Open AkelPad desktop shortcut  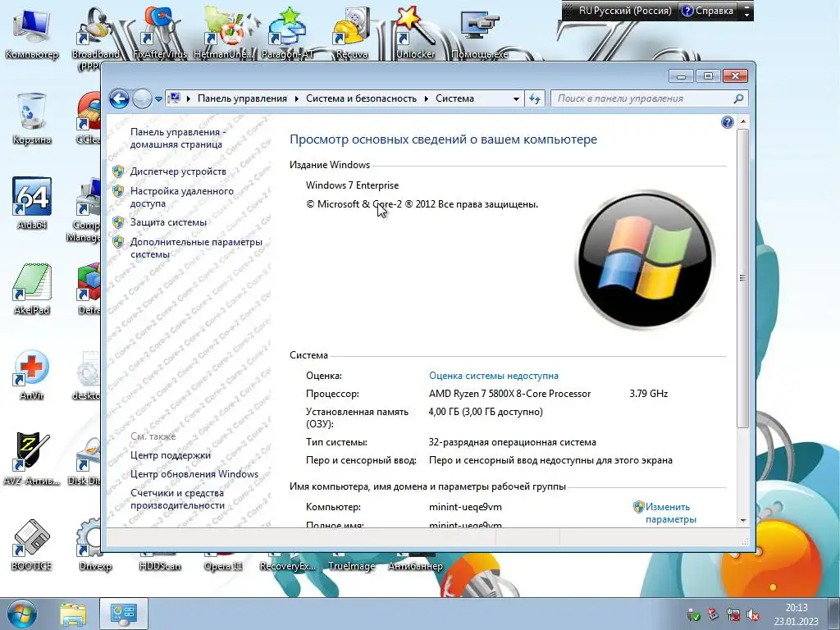[32, 290]
